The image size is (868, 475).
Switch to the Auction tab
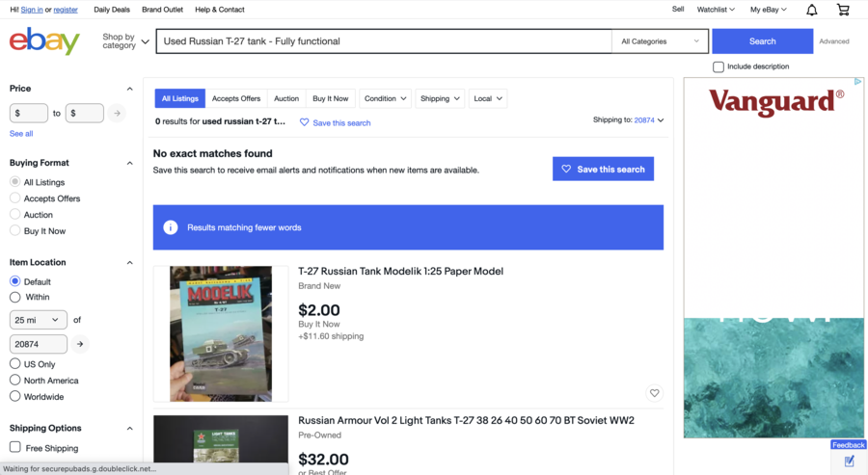click(286, 98)
